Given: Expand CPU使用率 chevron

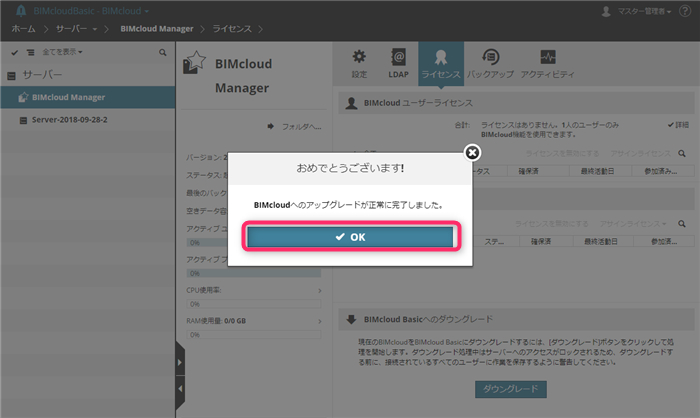Looking at the screenshot, I should pos(320,291).
